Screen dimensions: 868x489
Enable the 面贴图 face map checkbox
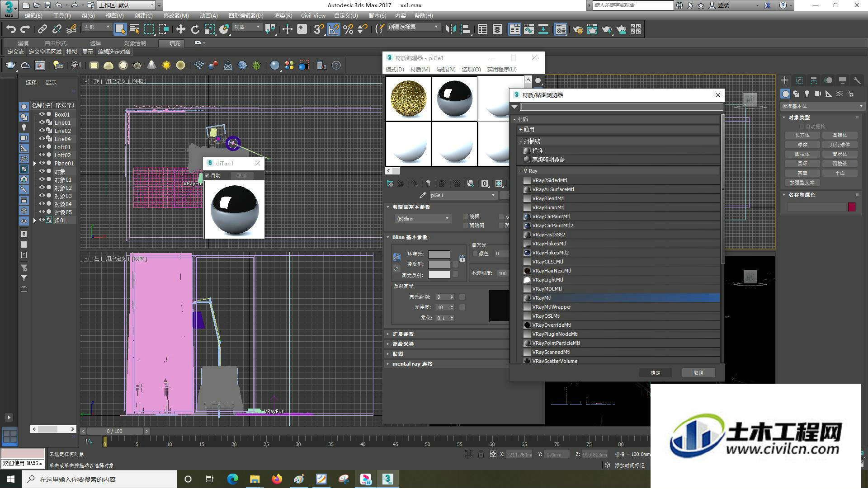[x=466, y=225]
